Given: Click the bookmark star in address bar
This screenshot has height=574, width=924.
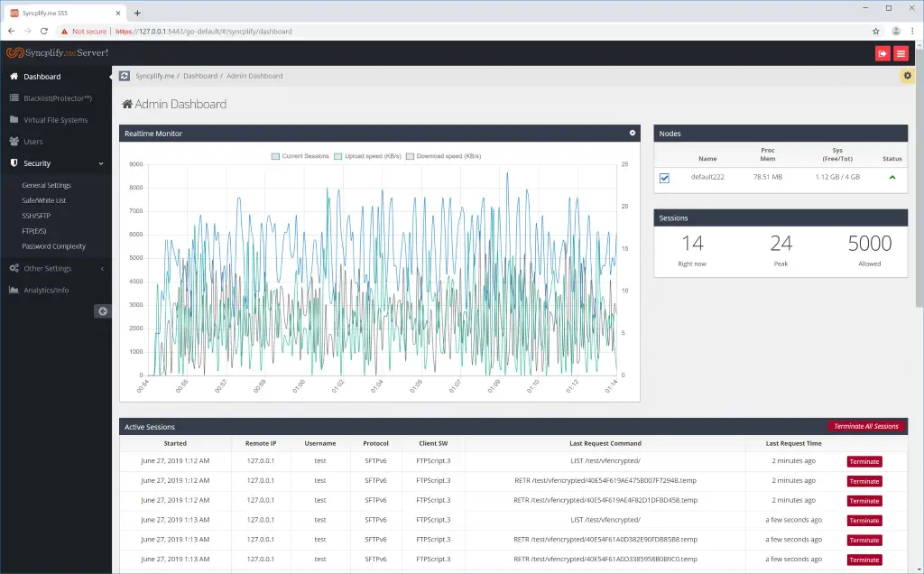Looking at the screenshot, I should (x=875, y=31).
